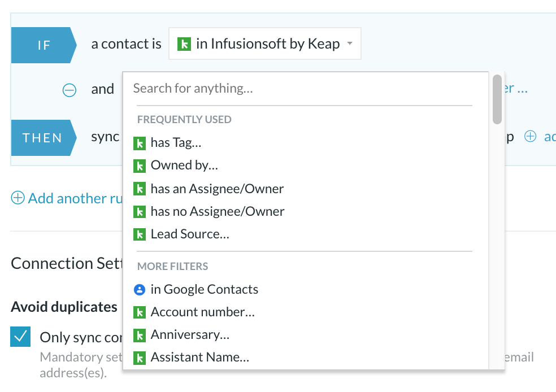Select the 'Anniversary...' filter
Image resolution: width=556 pixels, height=392 pixels.
(190, 334)
